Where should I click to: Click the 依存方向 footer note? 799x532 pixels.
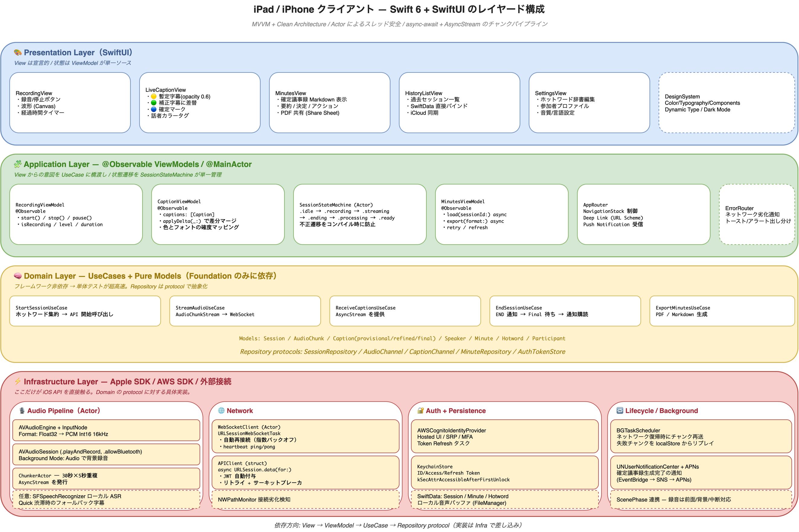[398, 525]
